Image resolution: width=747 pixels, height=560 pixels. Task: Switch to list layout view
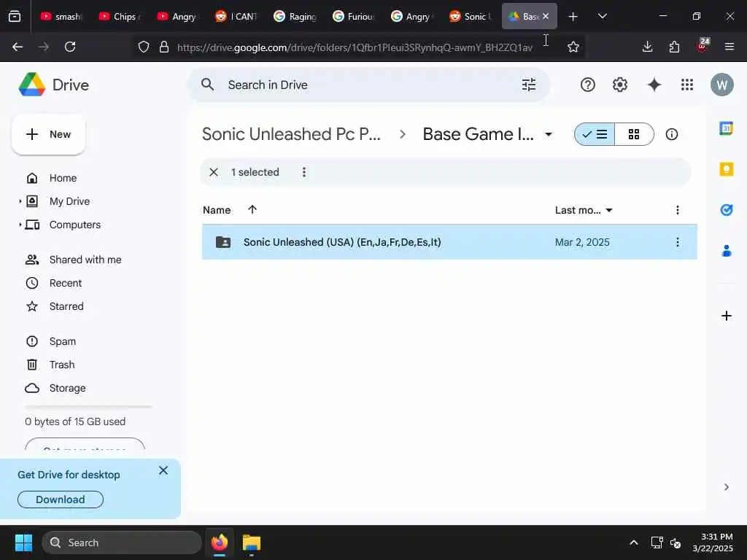pyautogui.click(x=595, y=134)
